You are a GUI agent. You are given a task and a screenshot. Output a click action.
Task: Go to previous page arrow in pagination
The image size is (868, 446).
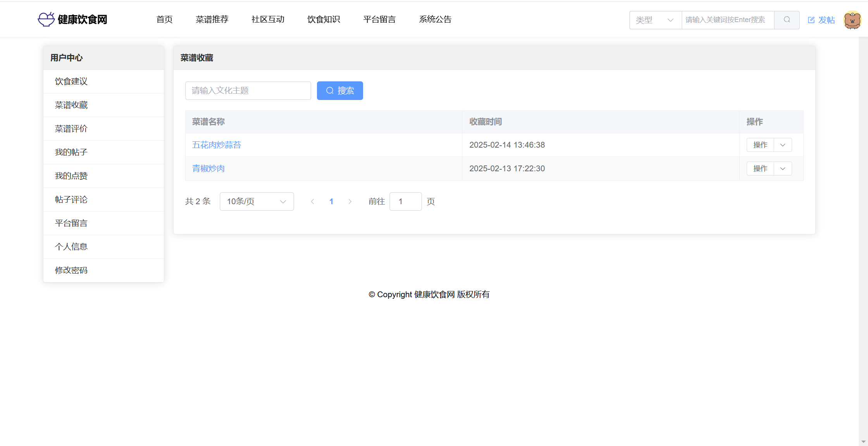(312, 201)
